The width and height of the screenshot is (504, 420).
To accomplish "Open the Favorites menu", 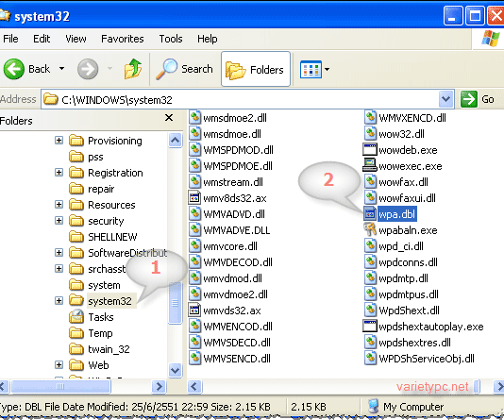I will point(123,39).
